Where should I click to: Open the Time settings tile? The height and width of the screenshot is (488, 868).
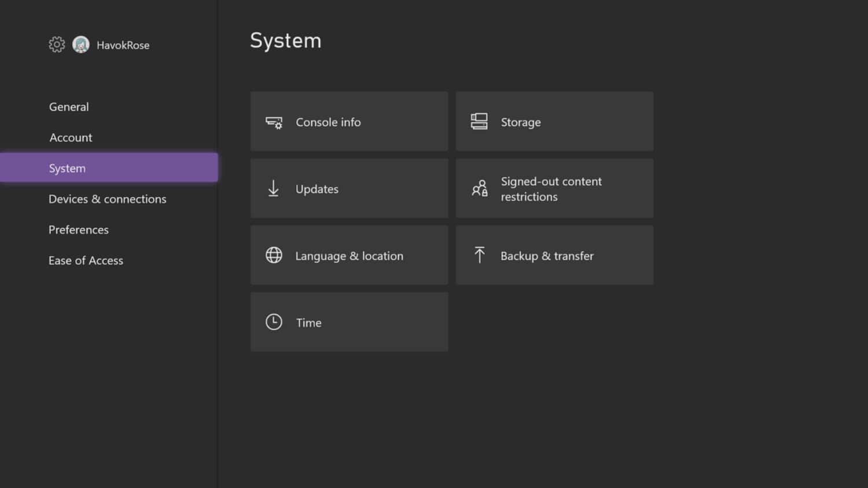(349, 322)
